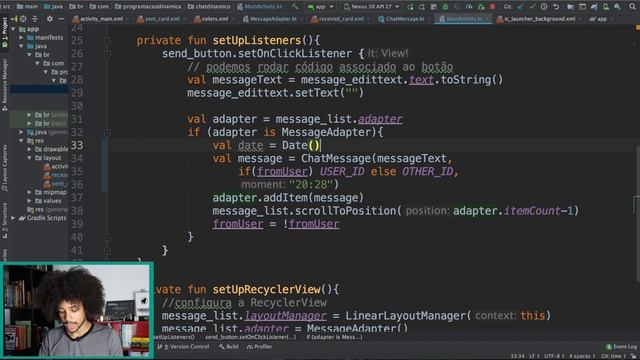
Task: Expand the mipmap folder arrow
Action: coord(29,192)
